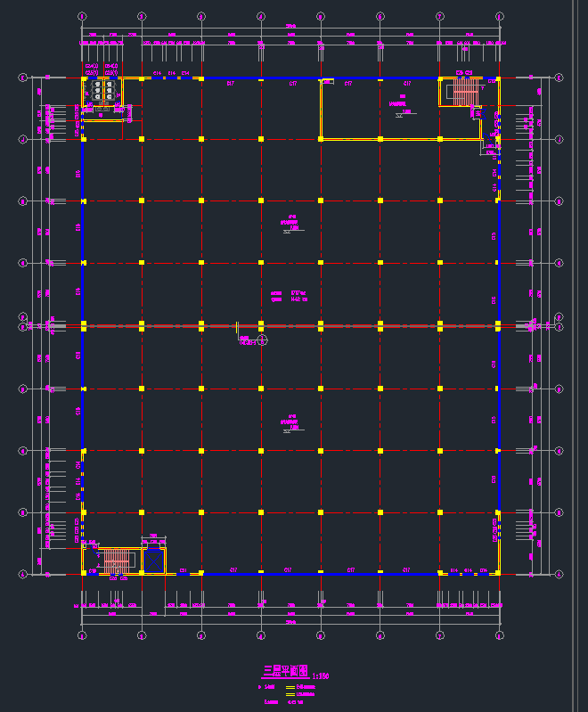Click the leftmost grid axis bubble along bottom
The height and width of the screenshot is (712, 588).
click(82, 635)
